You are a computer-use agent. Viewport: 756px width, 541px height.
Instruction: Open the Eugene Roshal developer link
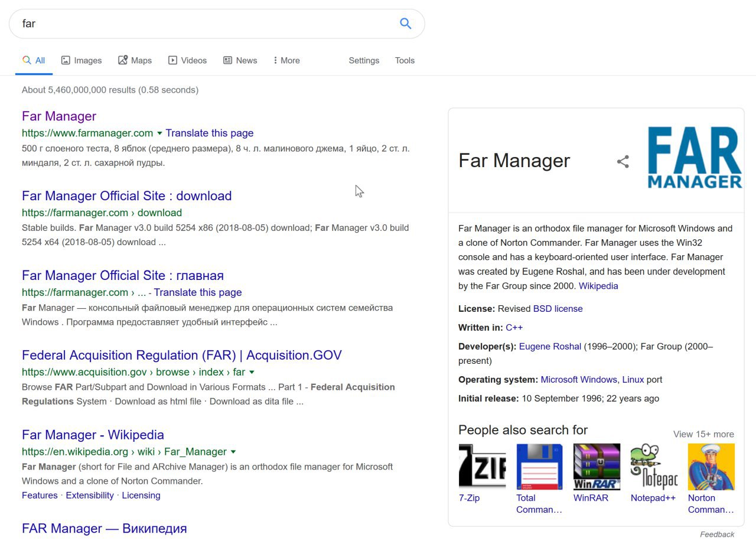click(550, 347)
